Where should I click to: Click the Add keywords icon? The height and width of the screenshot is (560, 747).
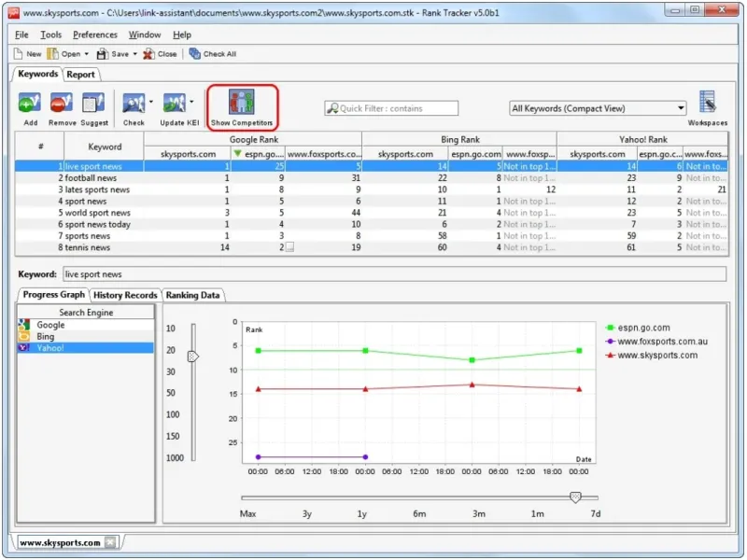point(30,105)
